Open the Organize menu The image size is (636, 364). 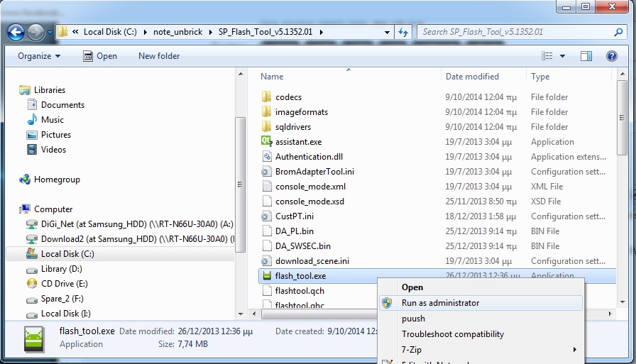[x=39, y=56]
